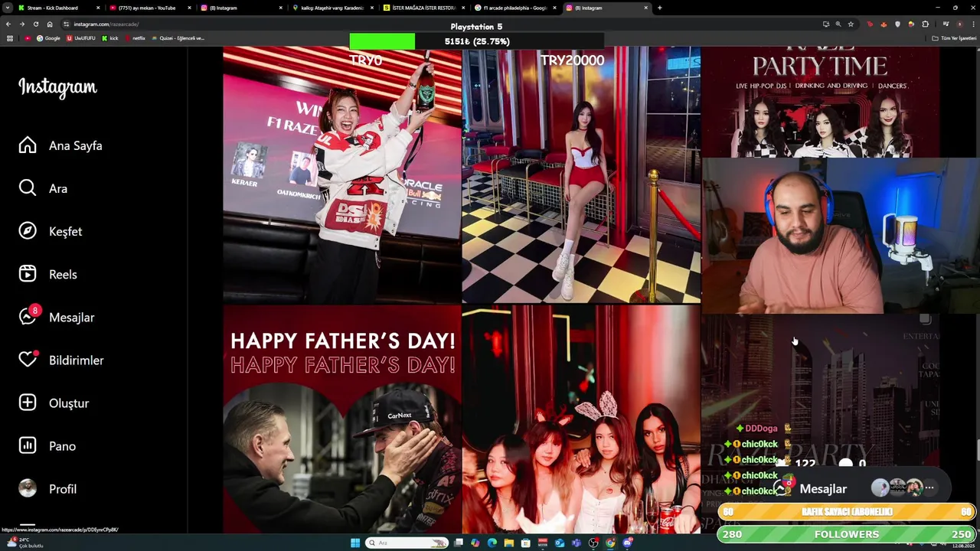The width and height of the screenshot is (980, 551).
Task: Open the champagne bottle winner post
Action: pyautogui.click(x=341, y=174)
